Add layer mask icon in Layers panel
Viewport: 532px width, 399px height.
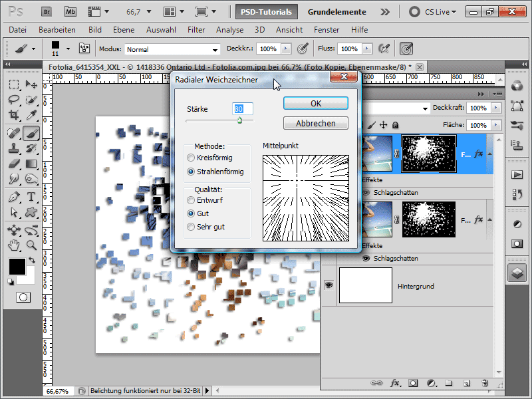point(413,383)
